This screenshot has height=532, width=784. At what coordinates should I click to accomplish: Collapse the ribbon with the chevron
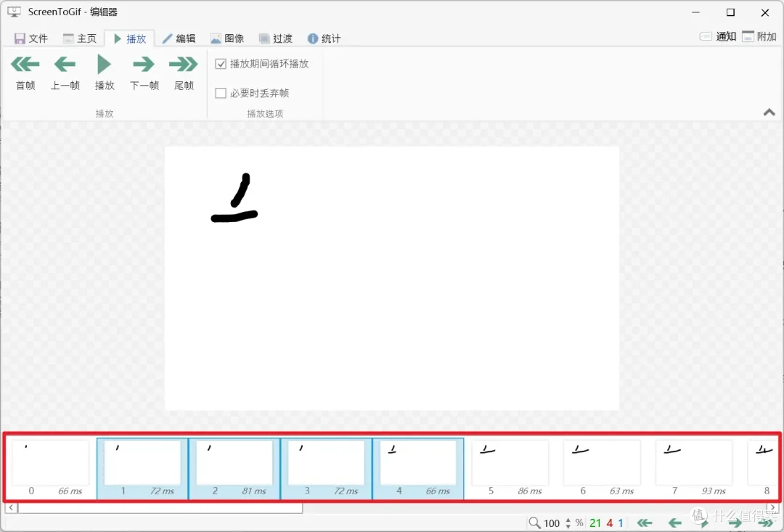click(x=769, y=112)
